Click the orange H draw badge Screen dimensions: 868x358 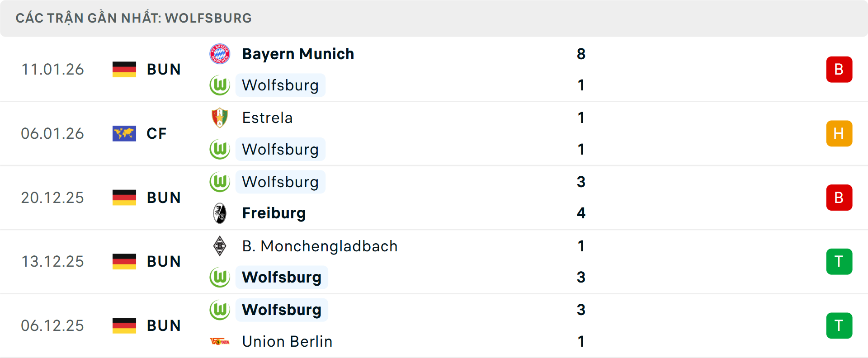(839, 133)
